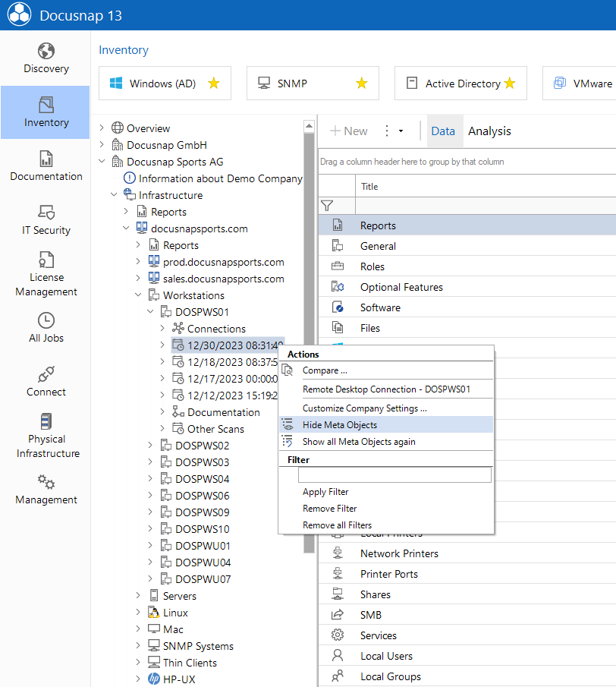Image resolution: width=616 pixels, height=687 pixels.
Task: Expand the DOSPWS02 node
Action: (150, 445)
